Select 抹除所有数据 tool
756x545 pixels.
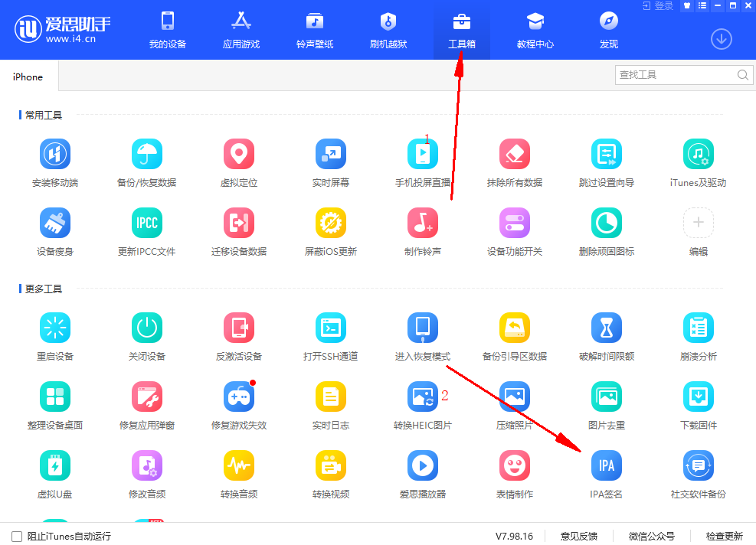515,154
